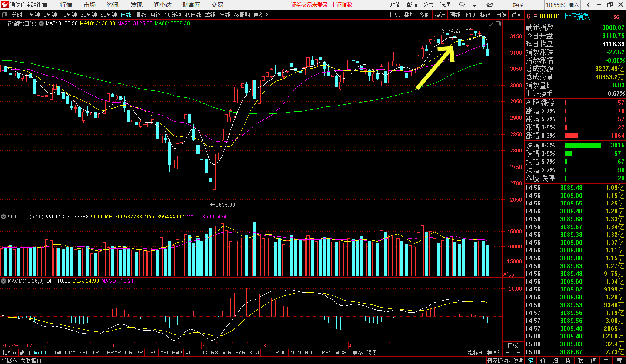Switch chart to 周线 weekly period
This screenshot has height=364, width=626.
pyautogui.click(x=141, y=15)
